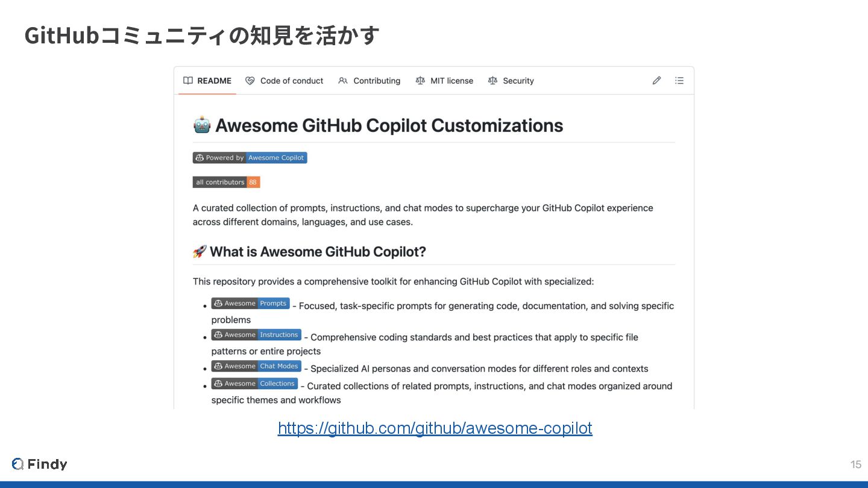Click the Findy logo
This screenshot has width=868, height=488.
point(40,464)
